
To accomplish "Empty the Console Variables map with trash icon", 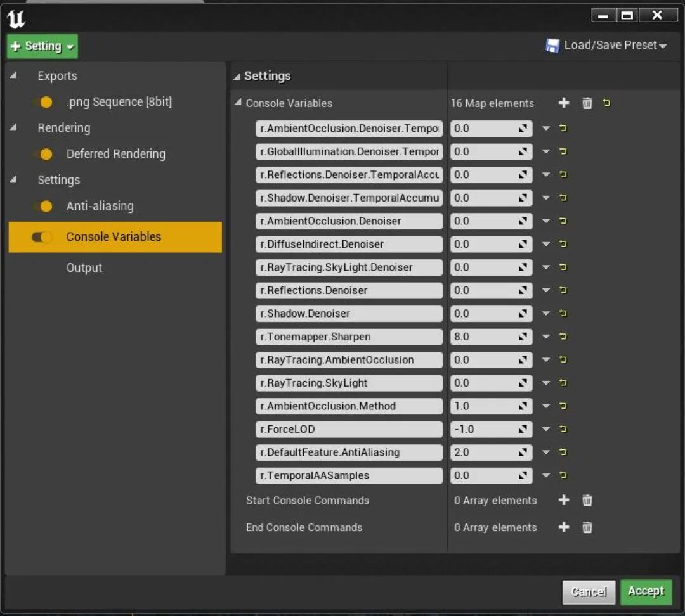I will pyautogui.click(x=587, y=103).
